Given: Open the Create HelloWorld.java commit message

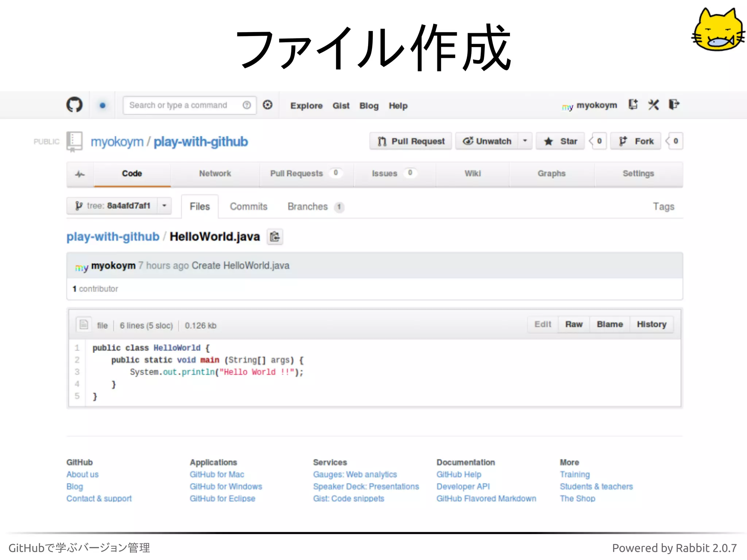Looking at the screenshot, I should pyautogui.click(x=240, y=266).
